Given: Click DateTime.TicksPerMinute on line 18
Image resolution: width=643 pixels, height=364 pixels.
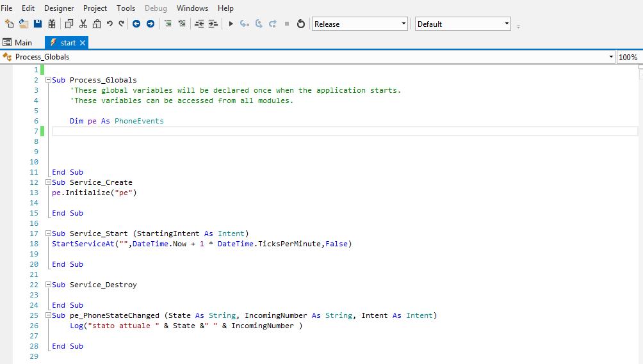Looking at the screenshot, I should point(269,244).
